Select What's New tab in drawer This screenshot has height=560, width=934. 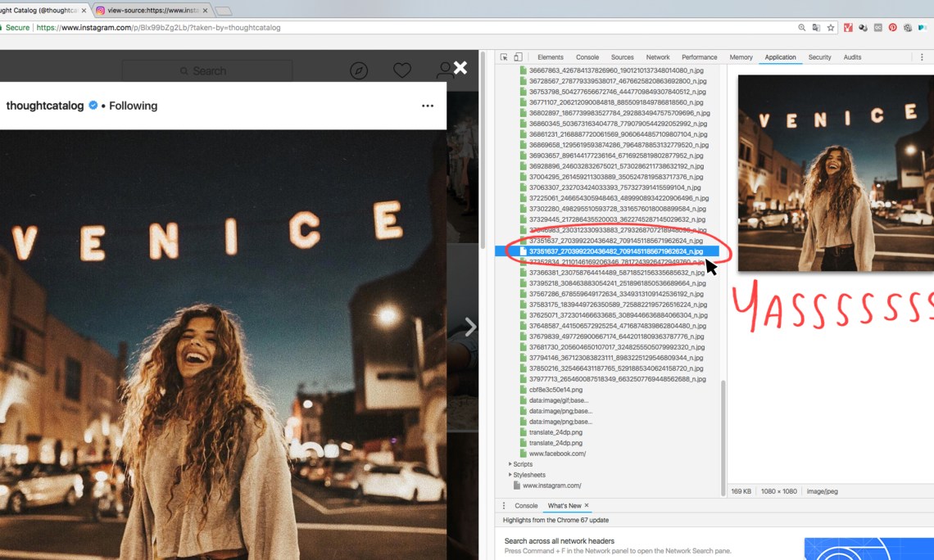coord(564,506)
